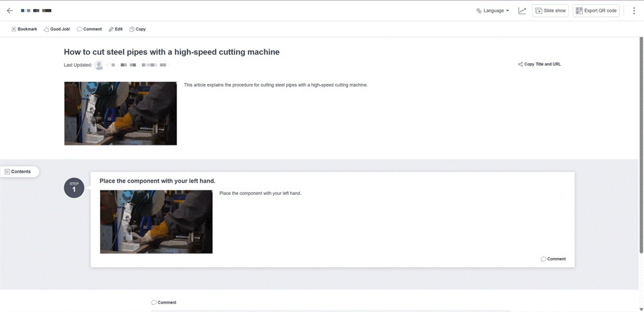Click the bottom Comment link
Viewport: 644px width, 312px height.
point(164,302)
